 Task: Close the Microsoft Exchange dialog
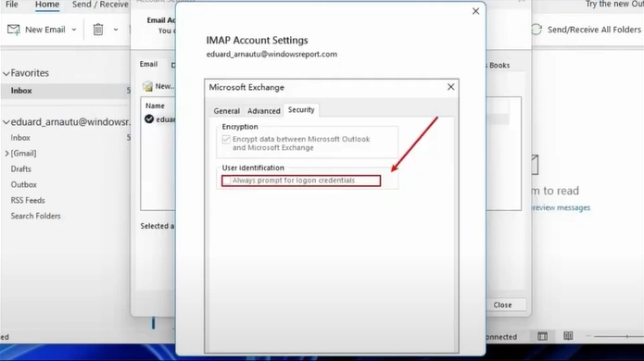coord(450,87)
